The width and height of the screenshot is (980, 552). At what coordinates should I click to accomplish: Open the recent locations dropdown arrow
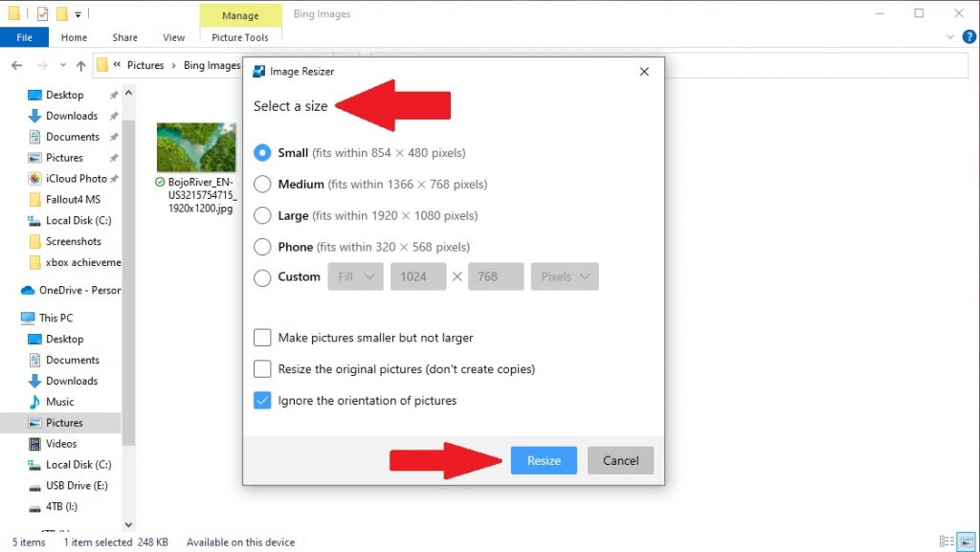(62, 66)
